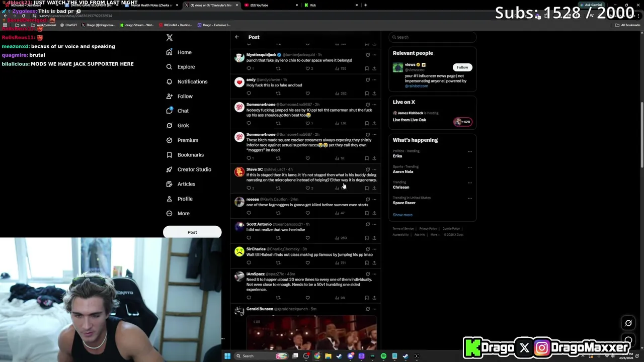Follow the views account

click(462, 67)
